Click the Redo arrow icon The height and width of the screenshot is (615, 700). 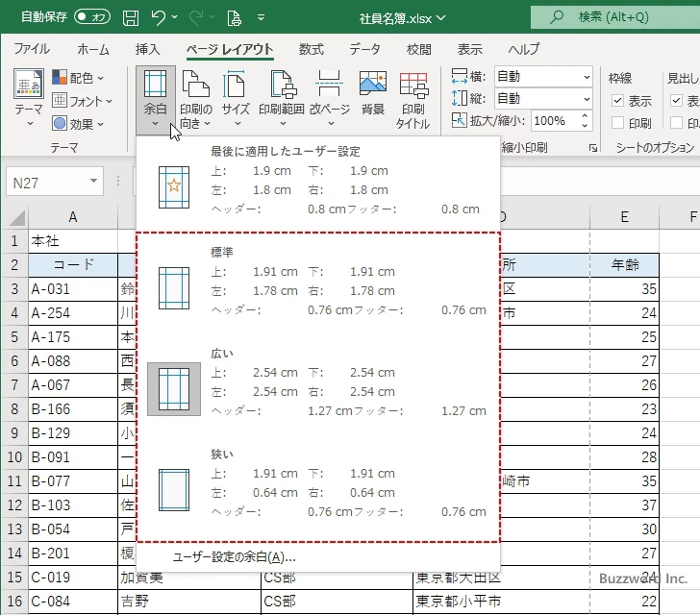click(196, 17)
